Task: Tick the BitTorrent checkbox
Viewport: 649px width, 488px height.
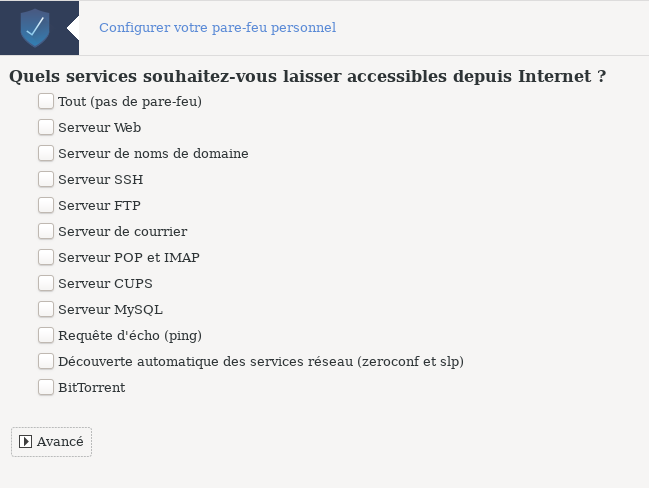Action: coord(46,387)
